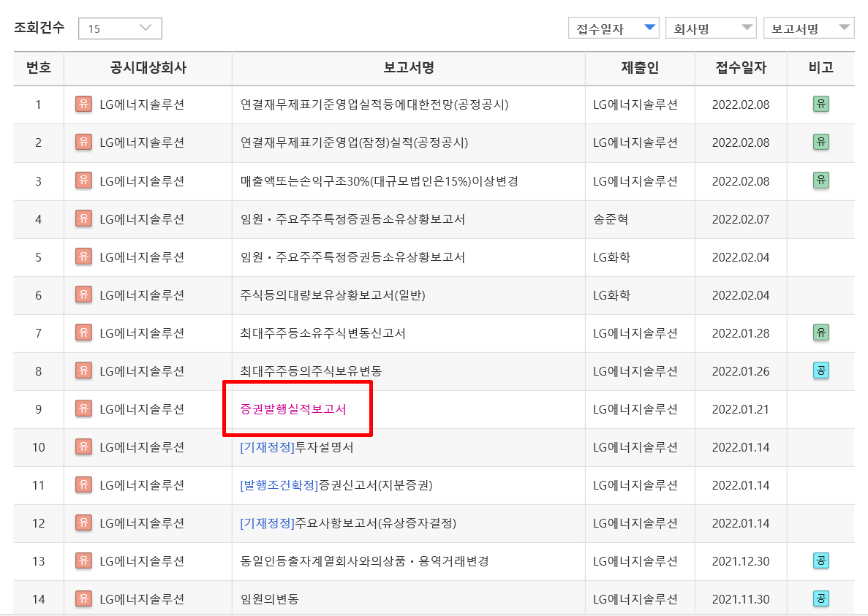Open 임원ㆍ주요주주특정증권등소유상황보고서 dated 2022.02.04
The image size is (868, 616).
coord(352,257)
